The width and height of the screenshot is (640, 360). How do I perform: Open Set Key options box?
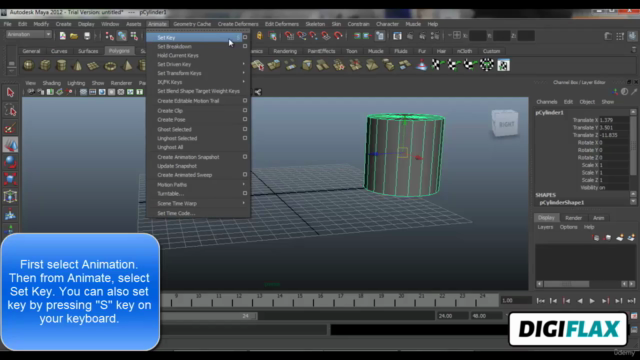[245, 37]
